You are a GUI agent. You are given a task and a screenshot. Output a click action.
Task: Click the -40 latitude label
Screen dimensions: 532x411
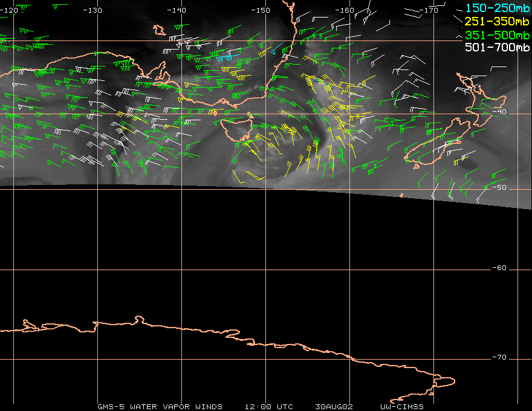(499, 112)
